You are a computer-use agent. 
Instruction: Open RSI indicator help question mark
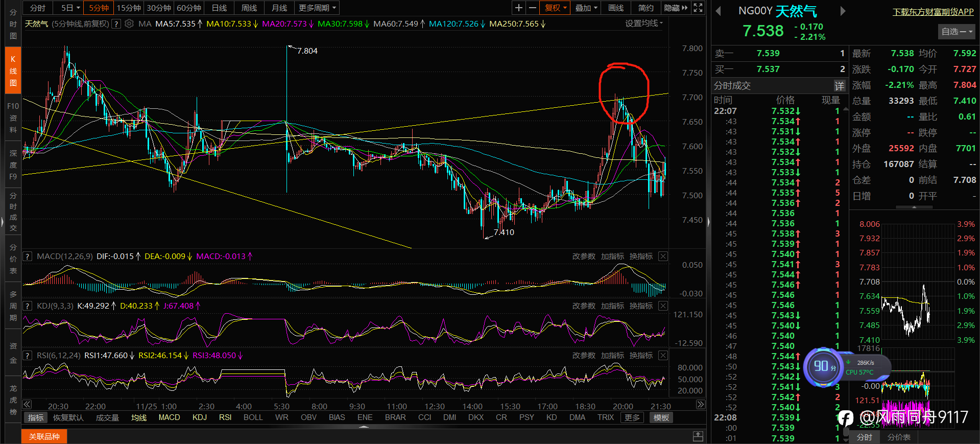click(28, 356)
